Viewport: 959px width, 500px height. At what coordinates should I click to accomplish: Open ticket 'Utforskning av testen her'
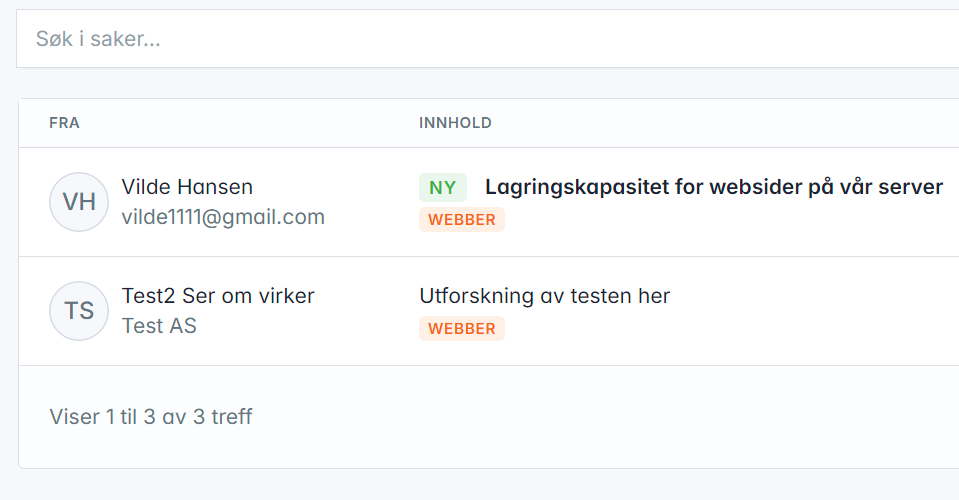(544, 296)
